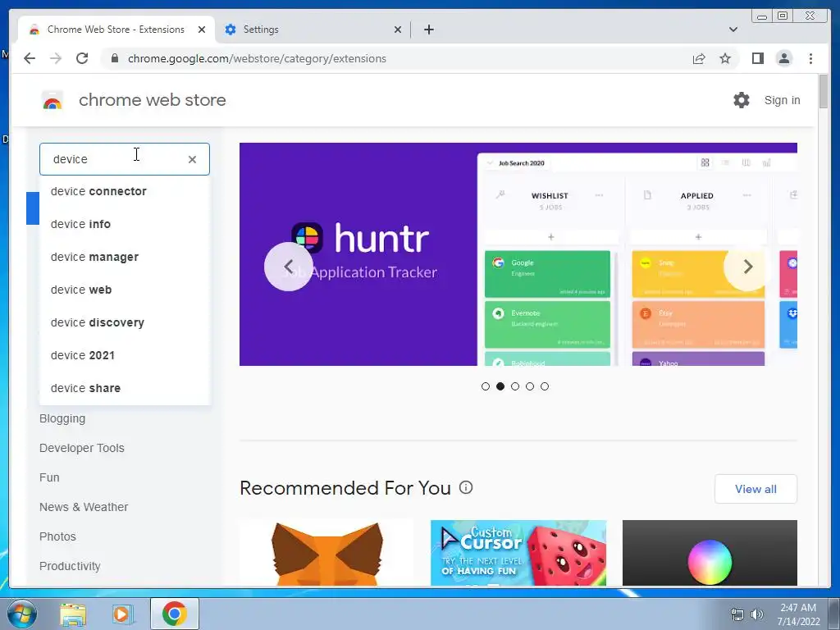Open the Custom Cursor extension thumbnail
The width and height of the screenshot is (840, 630).
pos(518,553)
